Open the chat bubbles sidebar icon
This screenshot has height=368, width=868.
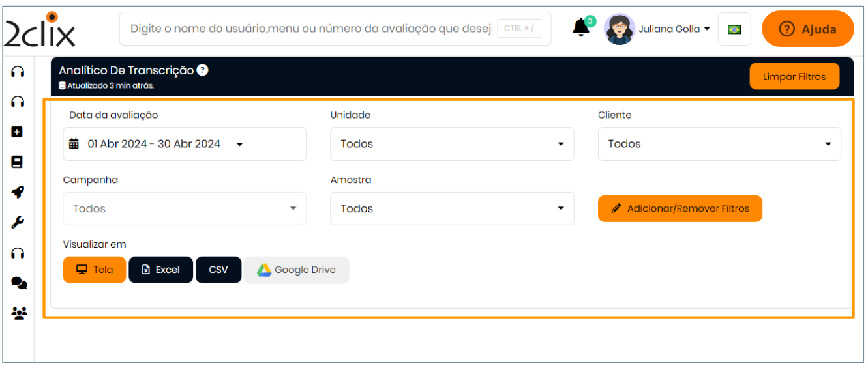tap(18, 283)
